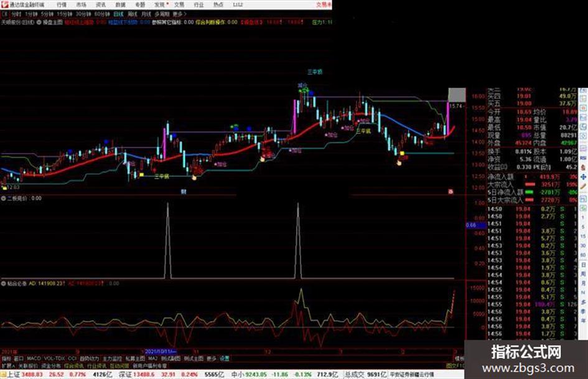Click the 大宗流入 red bar
Image resolution: width=588 pixels, height=379 pixels.
tap(530, 185)
